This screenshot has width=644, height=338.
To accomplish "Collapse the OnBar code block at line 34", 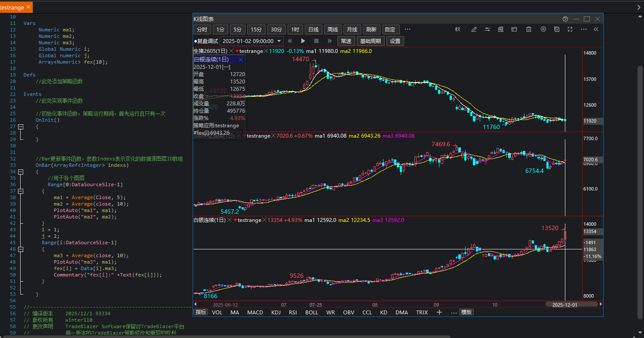I will [x=20, y=172].
